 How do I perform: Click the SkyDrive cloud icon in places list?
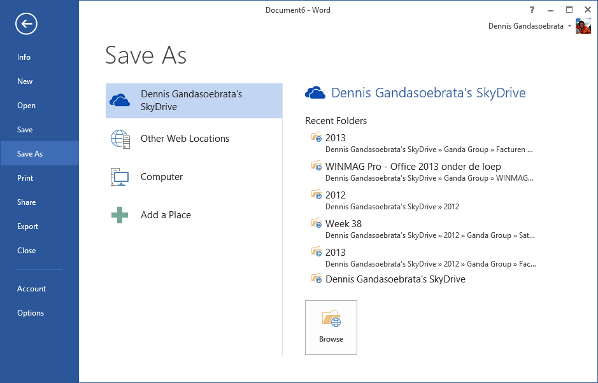click(120, 100)
